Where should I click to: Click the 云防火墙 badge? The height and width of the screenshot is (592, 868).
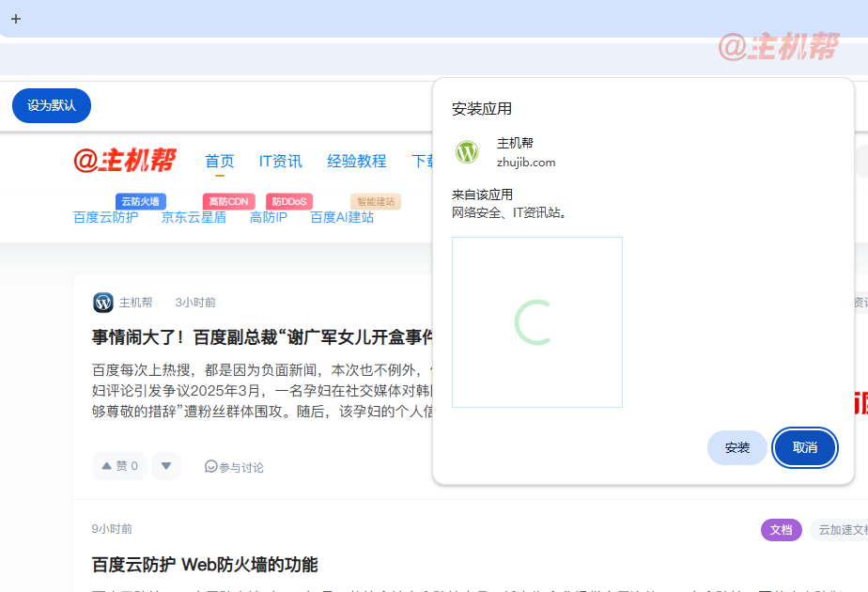(141, 202)
